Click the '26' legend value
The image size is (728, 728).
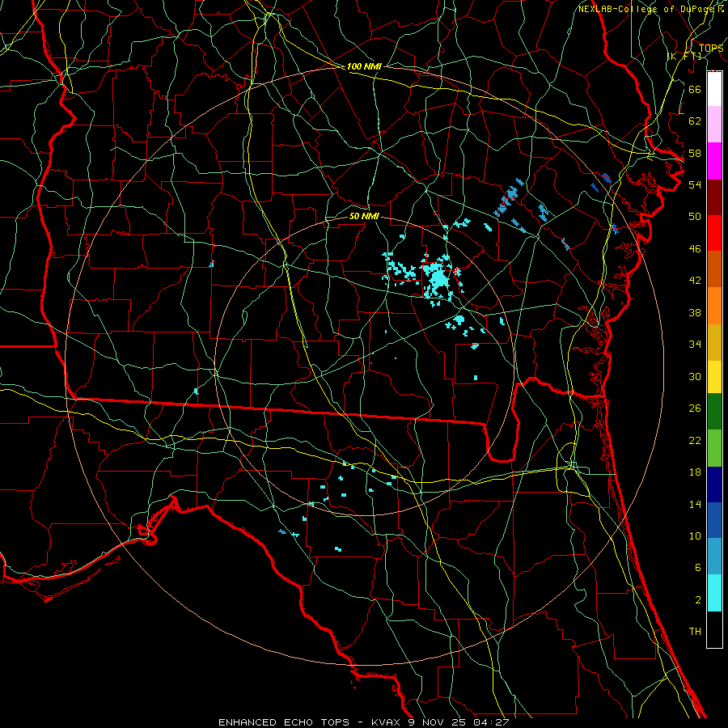695,408
